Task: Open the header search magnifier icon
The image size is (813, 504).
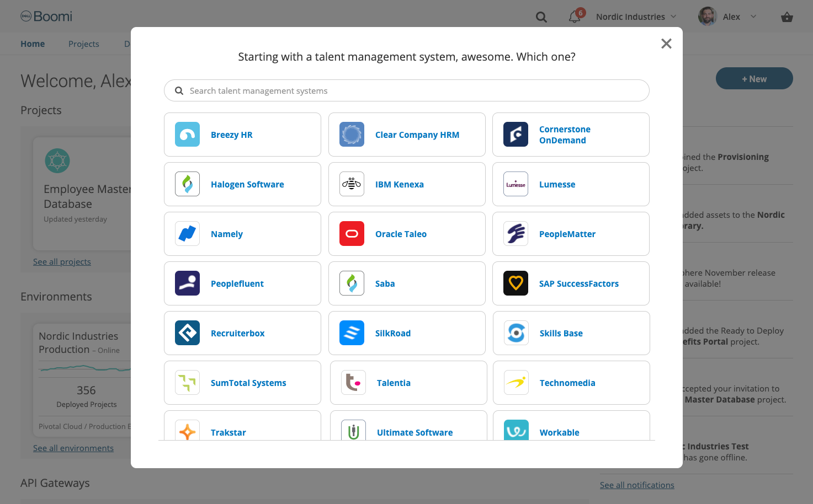Action: click(x=541, y=17)
